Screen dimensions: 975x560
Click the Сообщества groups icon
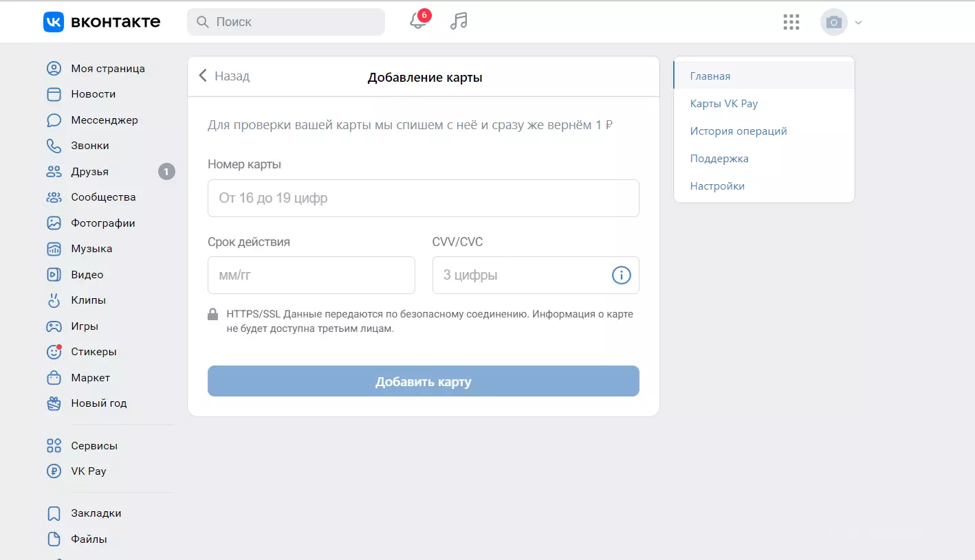coord(54,197)
